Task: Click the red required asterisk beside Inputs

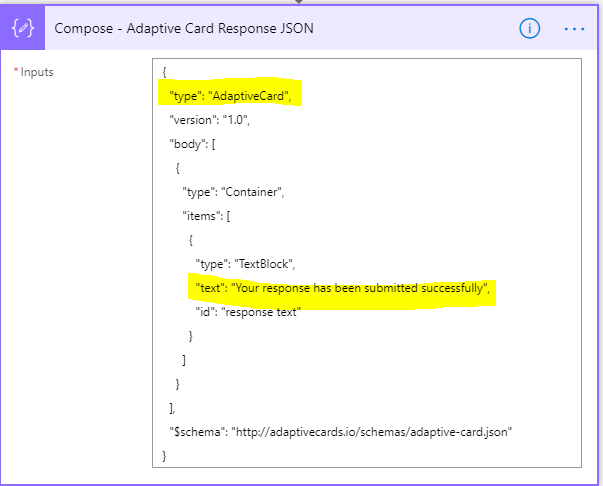Action: pyautogui.click(x=16, y=73)
